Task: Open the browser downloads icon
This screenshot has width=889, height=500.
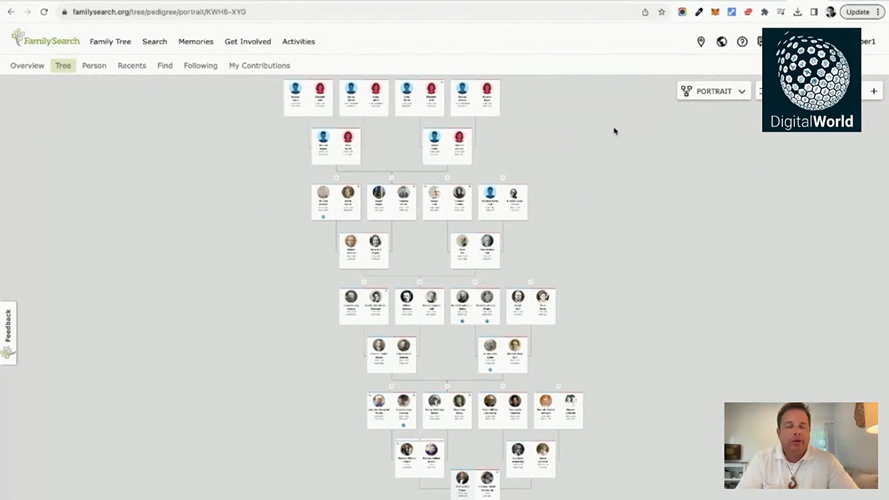Action: [x=798, y=12]
